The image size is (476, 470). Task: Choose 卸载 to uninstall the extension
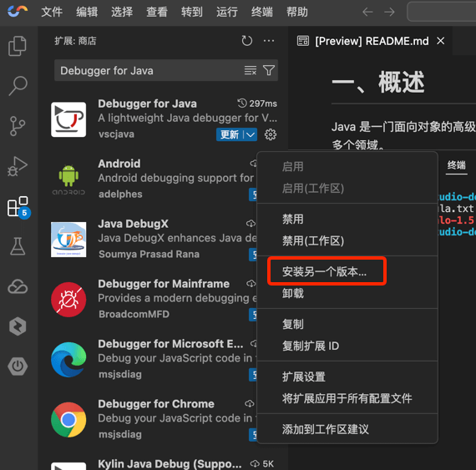[347, 293]
